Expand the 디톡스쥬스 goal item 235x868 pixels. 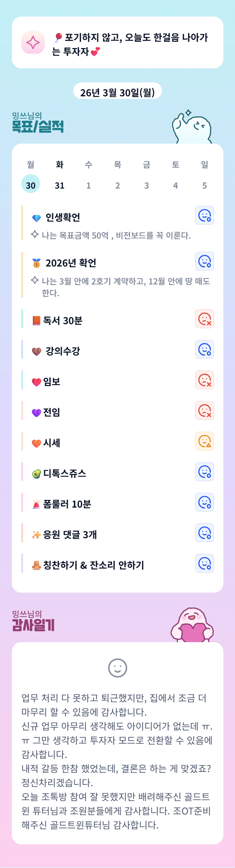[65, 474]
